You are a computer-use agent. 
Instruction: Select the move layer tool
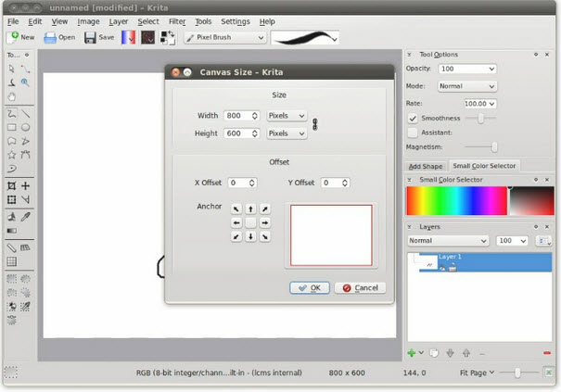[25, 185]
